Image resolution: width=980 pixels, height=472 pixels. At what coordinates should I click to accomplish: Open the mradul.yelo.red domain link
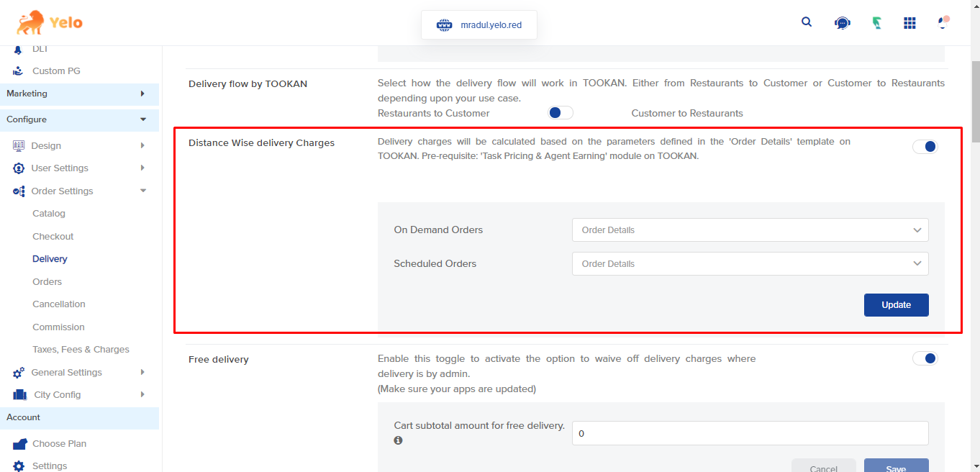(478, 24)
